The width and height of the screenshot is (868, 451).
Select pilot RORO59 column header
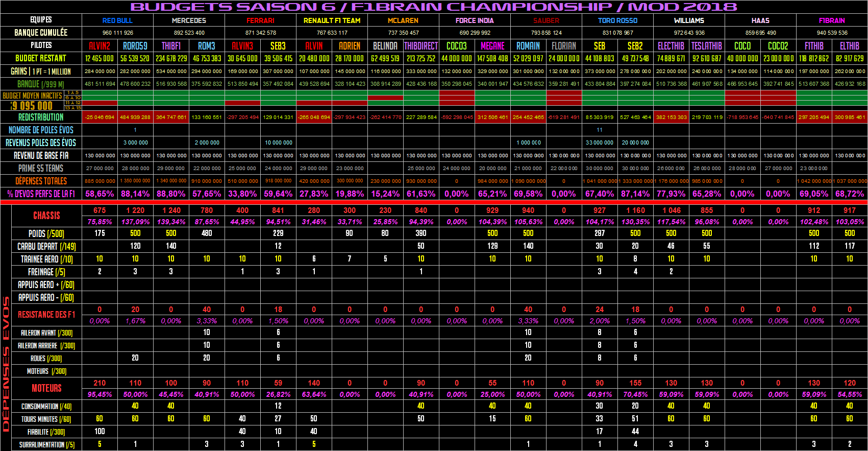[135, 46]
